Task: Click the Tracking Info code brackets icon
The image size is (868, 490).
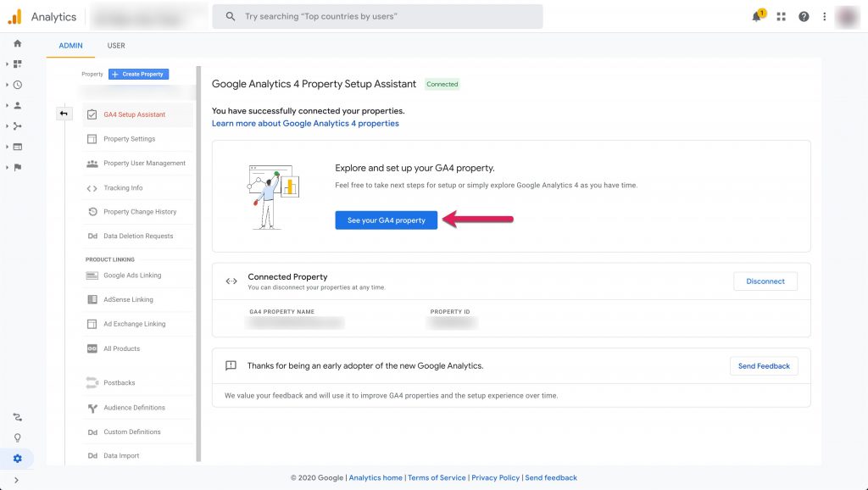Action: [x=92, y=188]
